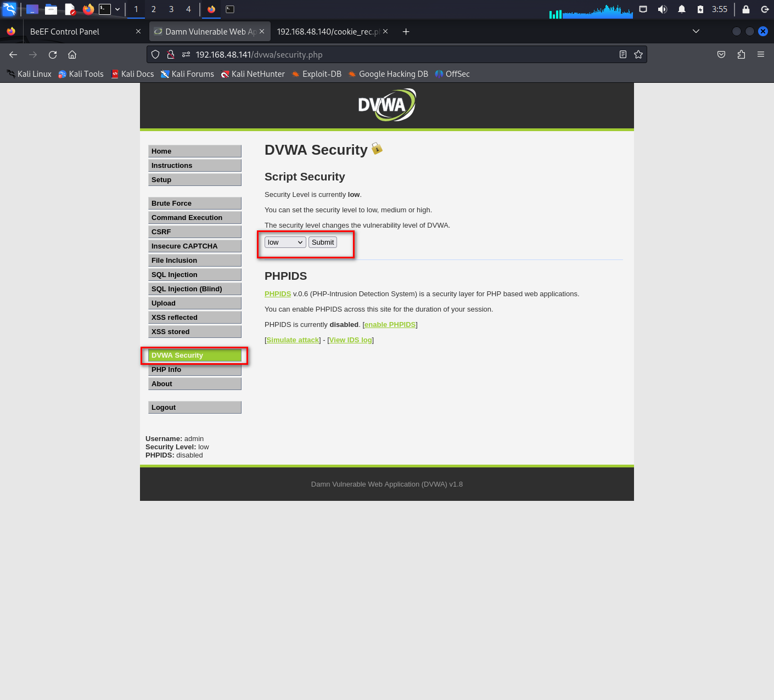Click Logout in the sidebar
This screenshot has width=774, height=700.
(x=195, y=408)
